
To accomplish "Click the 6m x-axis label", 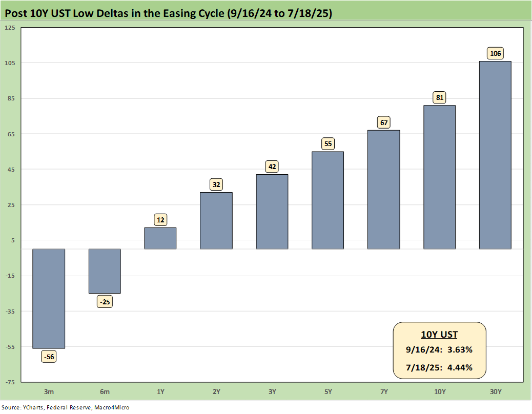I will [105, 391].
